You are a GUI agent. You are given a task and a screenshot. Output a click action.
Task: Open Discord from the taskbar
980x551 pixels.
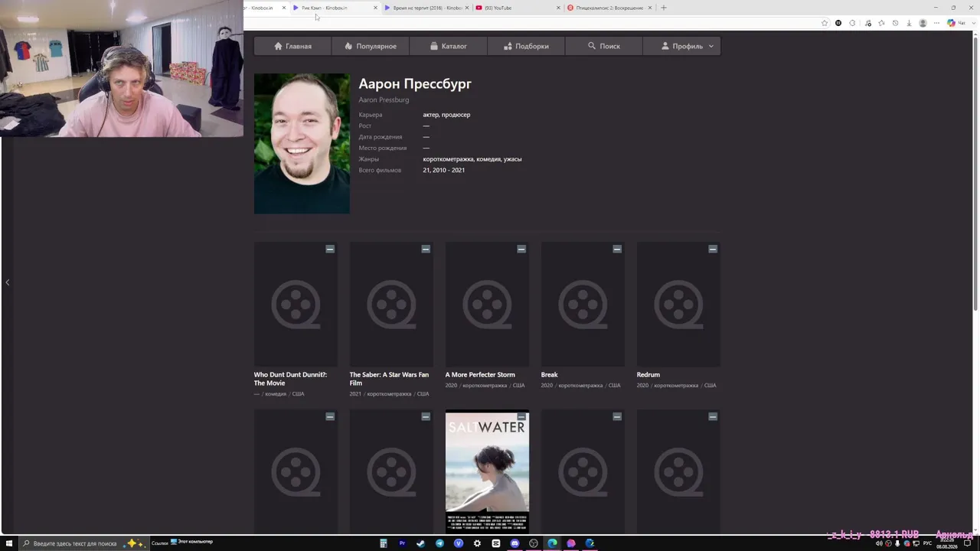tap(514, 543)
